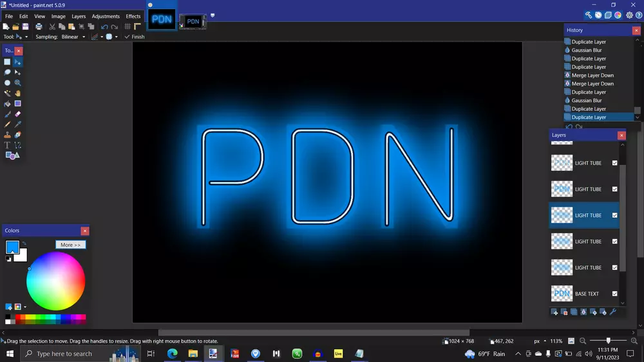Choose the Magic Wand tool
The image size is (644, 362).
click(7, 93)
